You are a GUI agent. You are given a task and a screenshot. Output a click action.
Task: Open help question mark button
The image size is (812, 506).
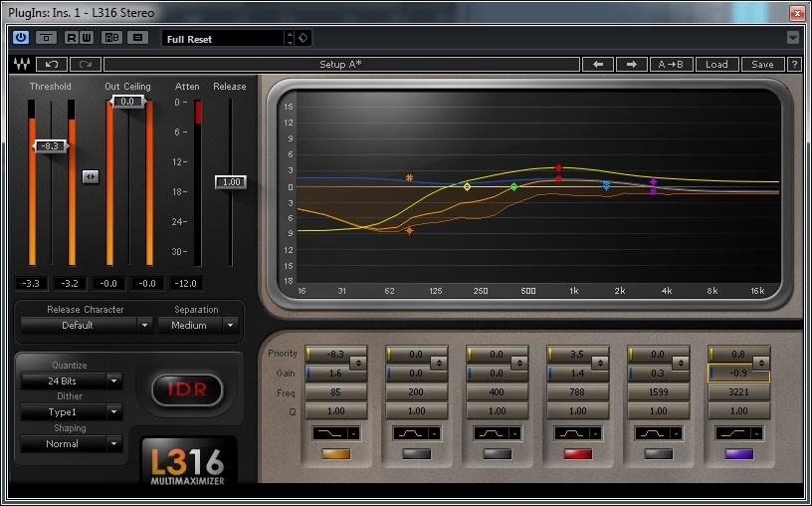pos(794,65)
